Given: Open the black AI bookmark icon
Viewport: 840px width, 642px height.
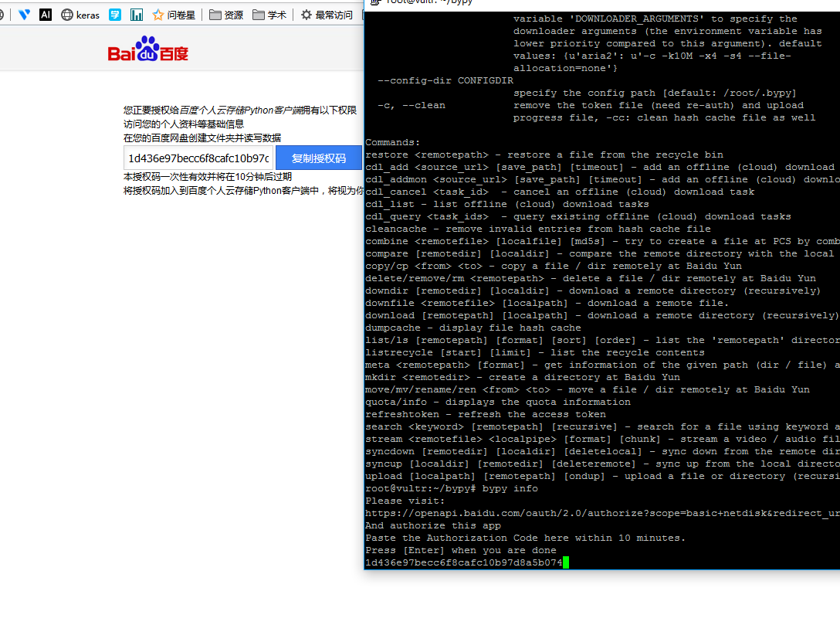Looking at the screenshot, I should tap(46, 15).
